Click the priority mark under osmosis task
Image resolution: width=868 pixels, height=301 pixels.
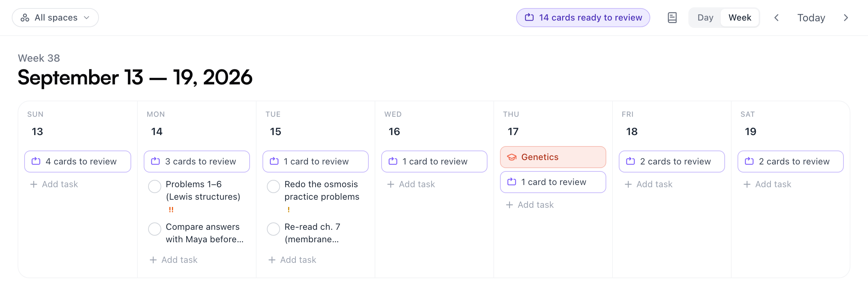[289, 210]
